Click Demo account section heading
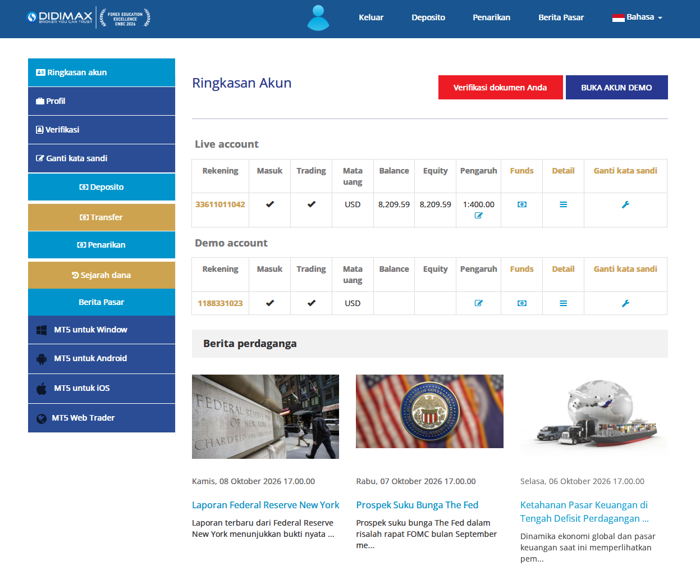 click(231, 243)
